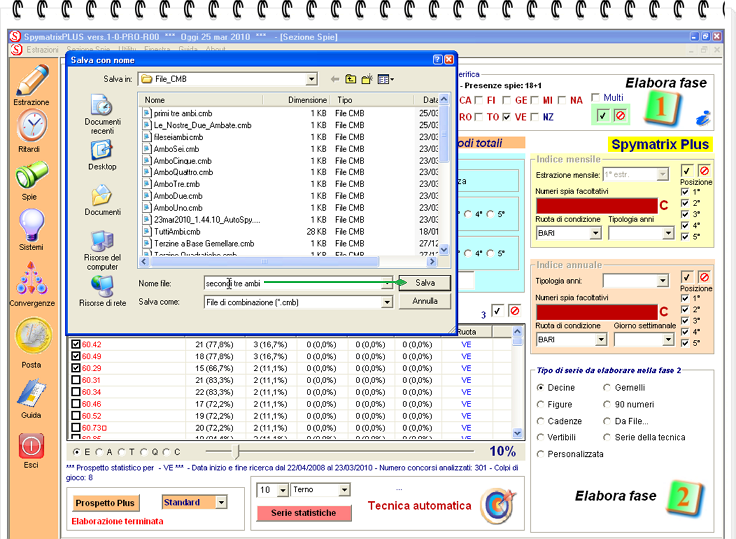Click the Tecnica automatica target icon
The image size is (736, 539).
click(498, 506)
